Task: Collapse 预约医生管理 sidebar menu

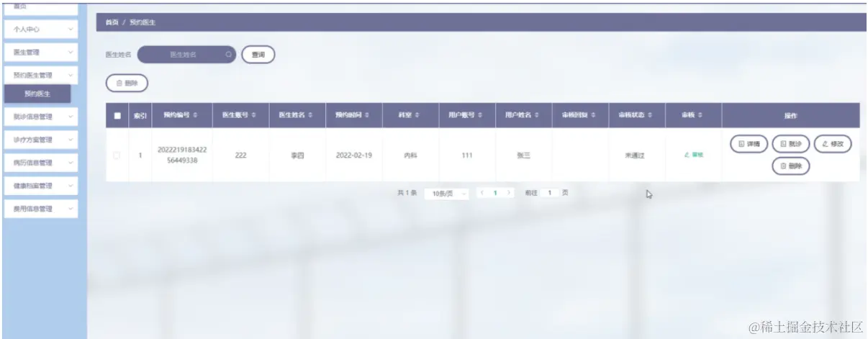Action: (40, 75)
